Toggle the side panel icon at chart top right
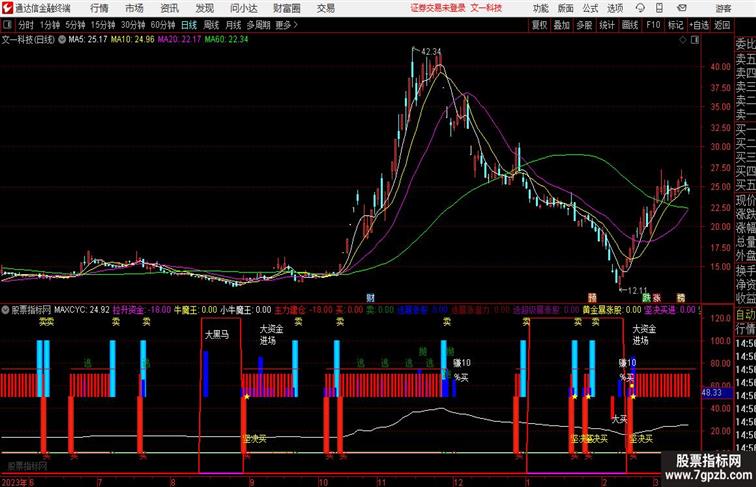 [695, 40]
